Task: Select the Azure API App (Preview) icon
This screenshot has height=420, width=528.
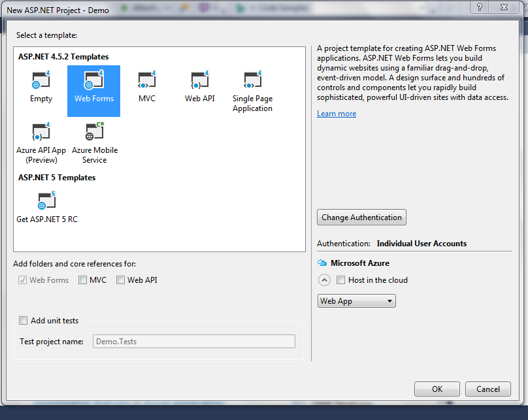Action: click(41, 131)
